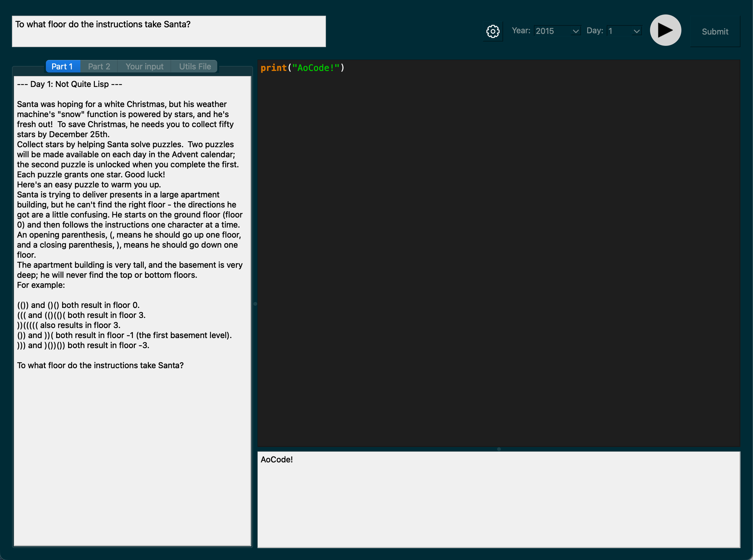
Task: Grab the horizontal splitter handle above the output
Action: 499,449
